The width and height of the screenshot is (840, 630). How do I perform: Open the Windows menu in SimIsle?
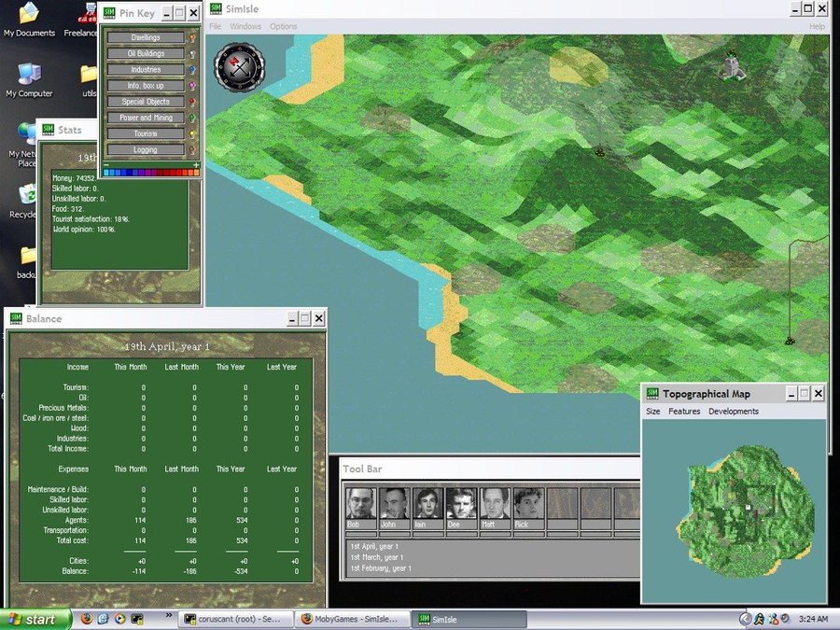(245, 26)
